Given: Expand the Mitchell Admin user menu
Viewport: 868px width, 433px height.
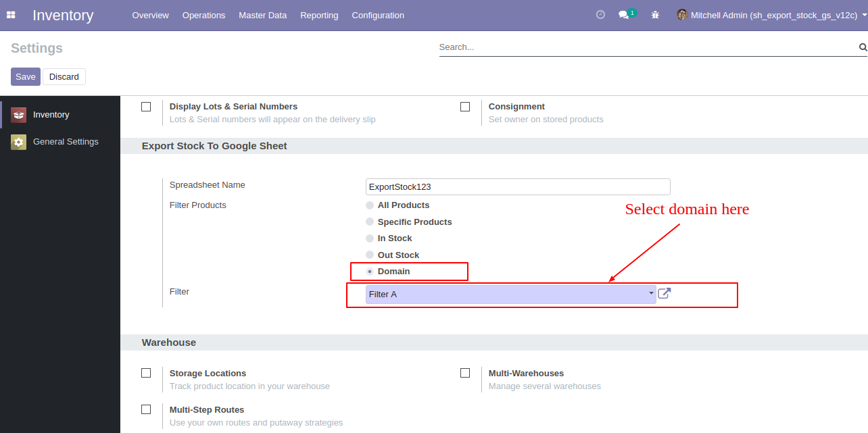Looking at the screenshot, I should coord(771,15).
